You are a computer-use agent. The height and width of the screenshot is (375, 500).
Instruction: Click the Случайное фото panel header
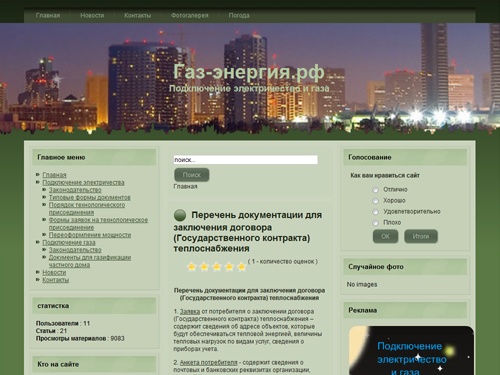(405, 267)
